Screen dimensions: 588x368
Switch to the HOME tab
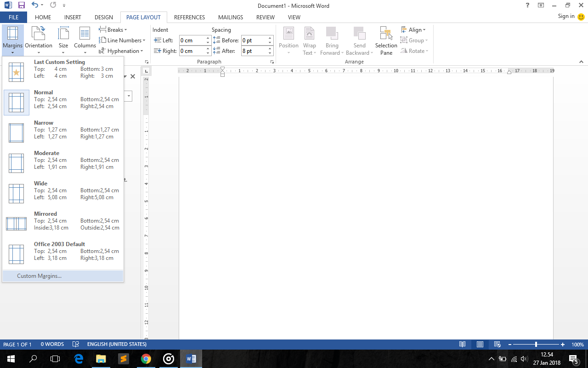click(x=43, y=17)
